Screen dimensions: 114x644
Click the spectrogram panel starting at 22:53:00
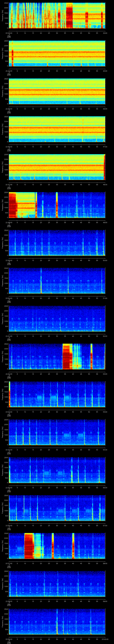pyautogui.click(x=57, y=394)
